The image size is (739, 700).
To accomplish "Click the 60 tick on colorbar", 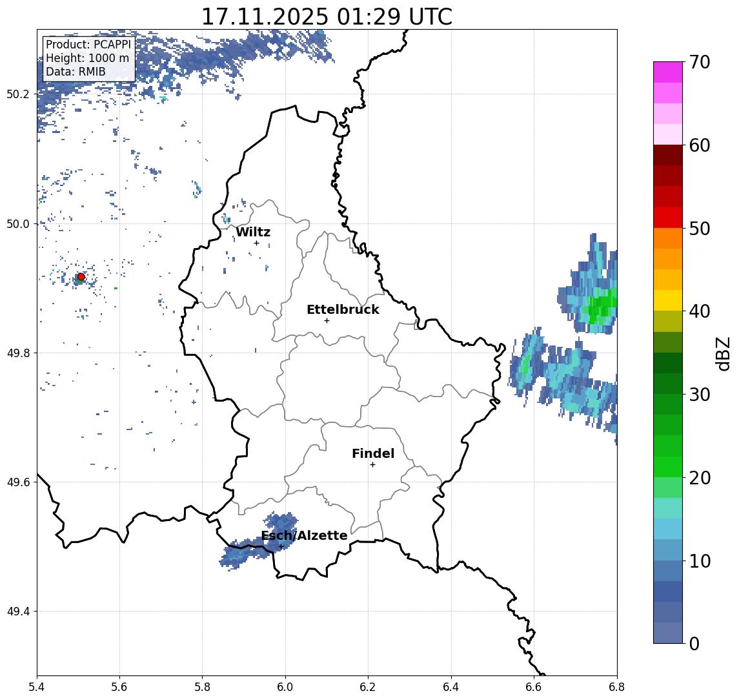I will [x=700, y=145].
